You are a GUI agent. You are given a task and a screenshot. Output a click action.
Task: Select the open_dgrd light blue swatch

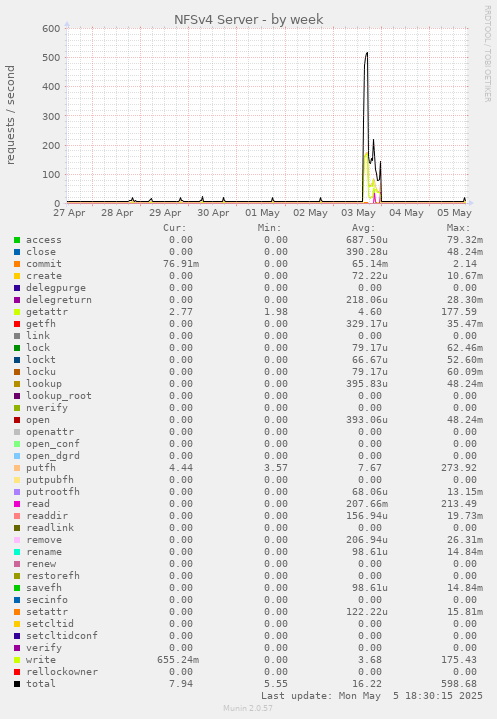[17, 456]
